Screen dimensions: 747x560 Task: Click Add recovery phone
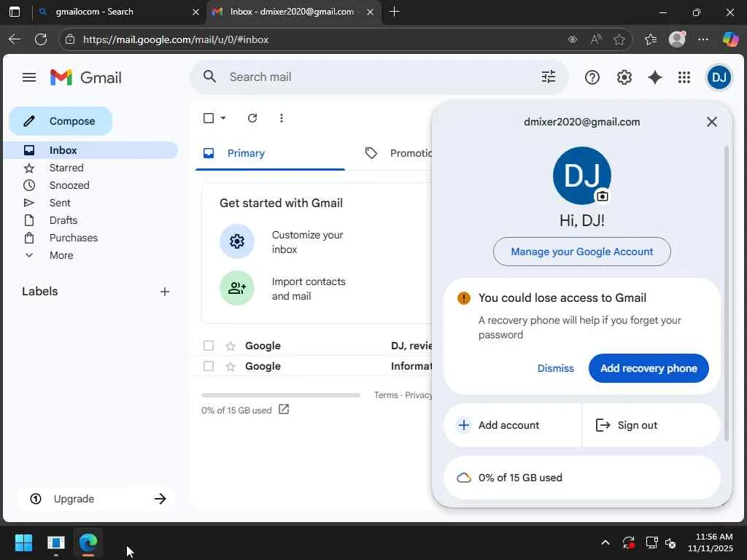[x=649, y=368]
